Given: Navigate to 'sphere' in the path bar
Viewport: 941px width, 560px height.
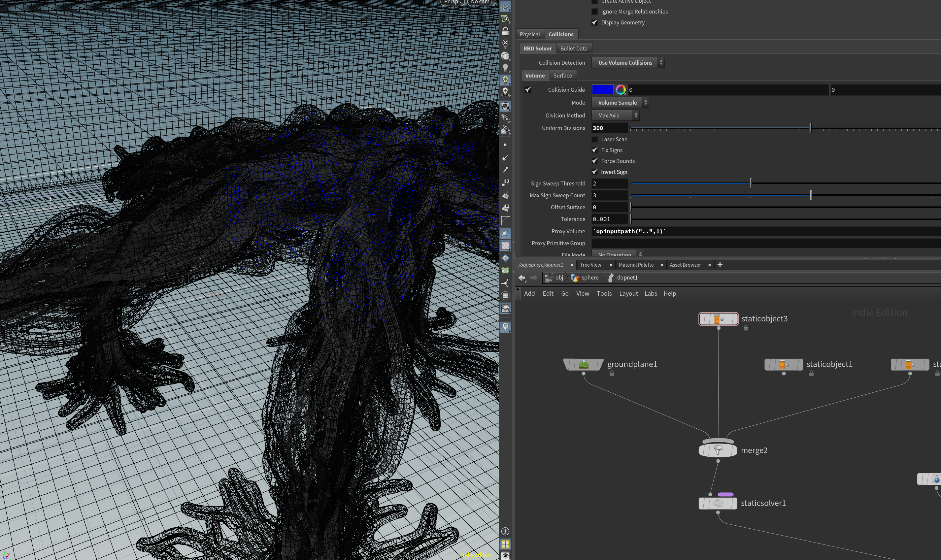Looking at the screenshot, I should 585,278.
